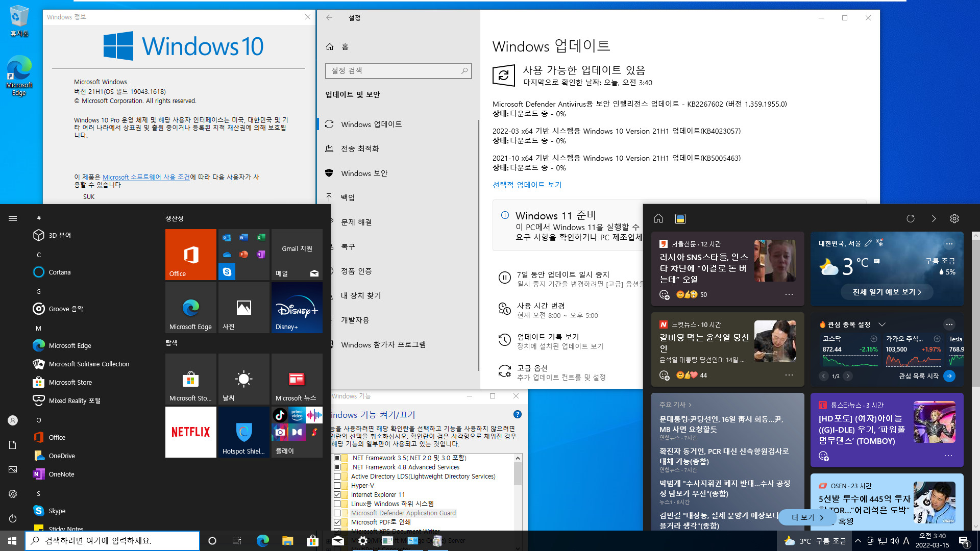
Task: Toggle .NET Framework 4.8 Advanced Services checkbox
Action: point(337,467)
